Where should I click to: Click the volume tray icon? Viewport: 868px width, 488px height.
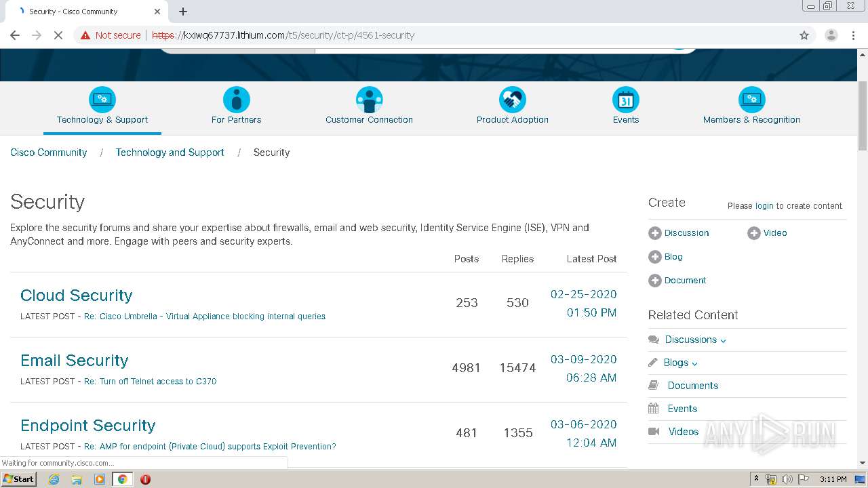(787, 479)
